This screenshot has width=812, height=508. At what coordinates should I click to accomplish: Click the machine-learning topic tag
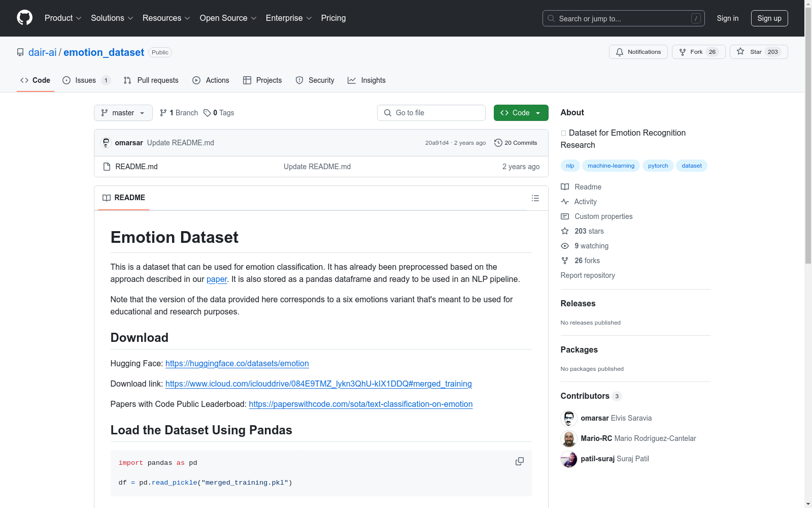[x=611, y=166]
